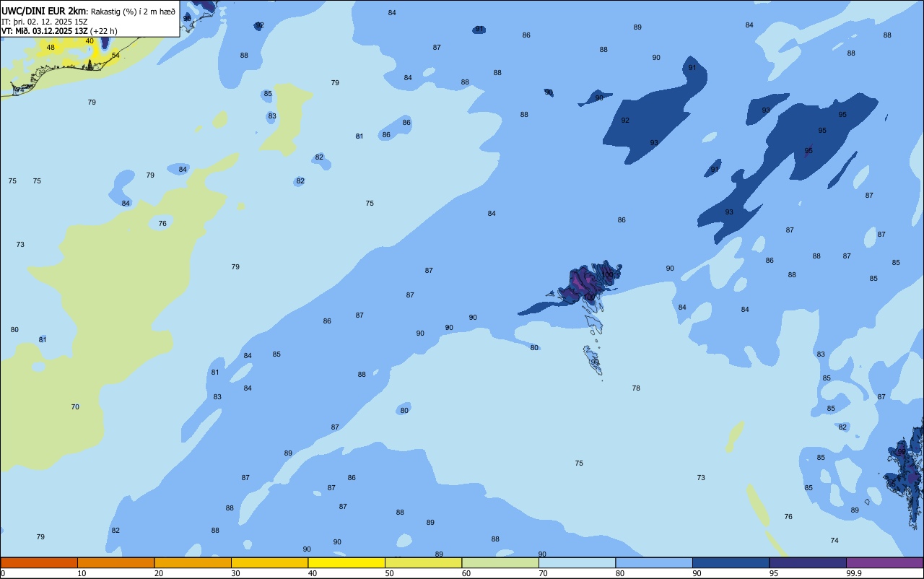Pick the 30–40 golden legend swatch
The width and height of the screenshot is (924, 579).
click(269, 562)
